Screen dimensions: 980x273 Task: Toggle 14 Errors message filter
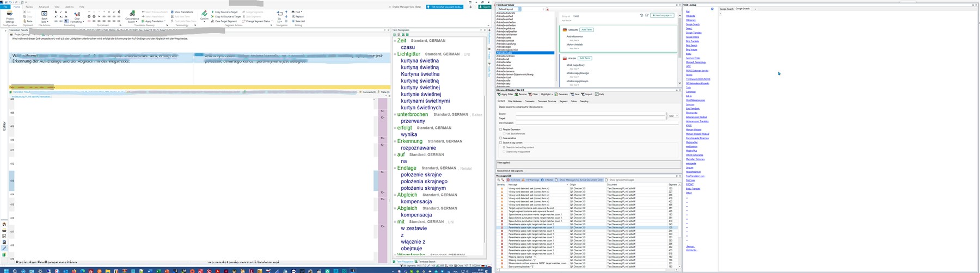tap(513, 180)
